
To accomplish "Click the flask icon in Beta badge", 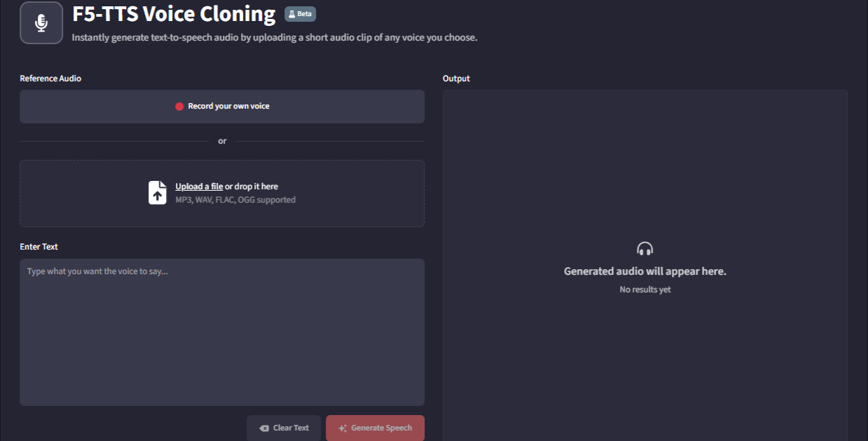I will pos(292,14).
